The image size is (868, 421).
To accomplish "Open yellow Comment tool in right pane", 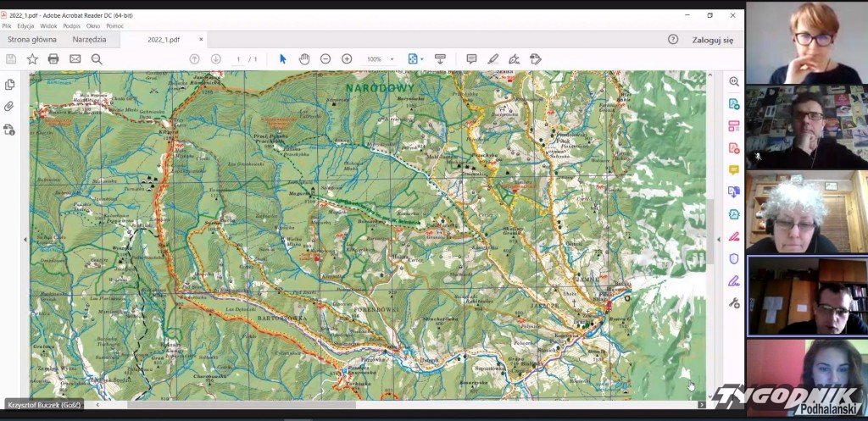I will (x=734, y=169).
